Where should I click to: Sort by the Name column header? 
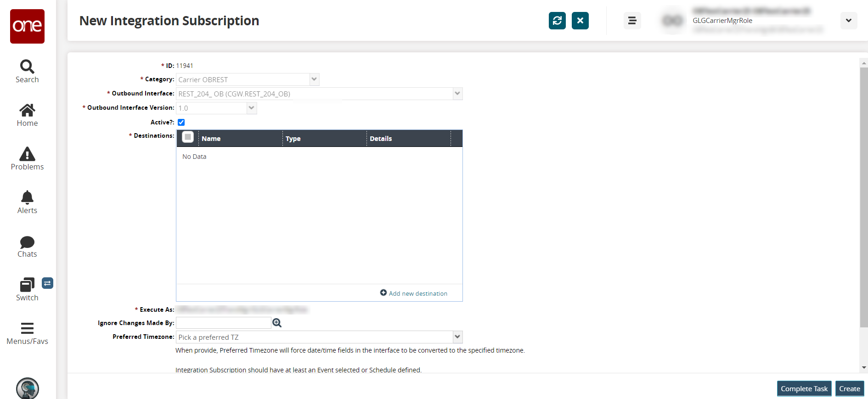[x=240, y=139]
